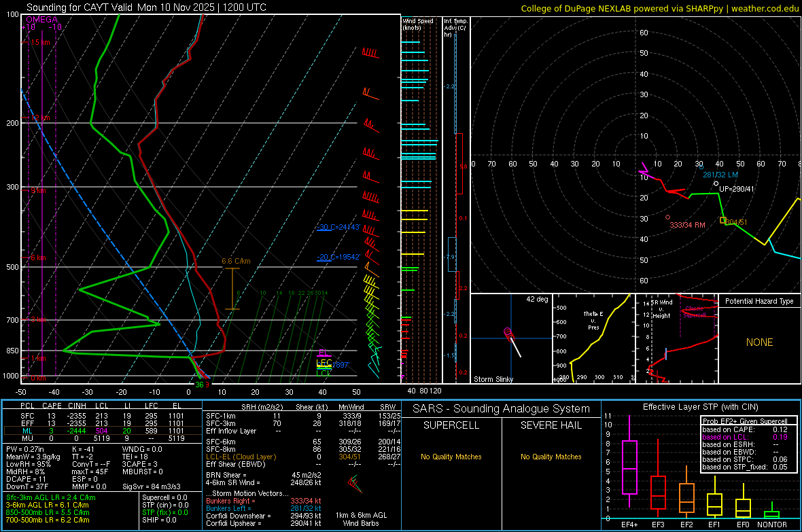Screen dimensions: 802x532
Task: Click the '333/34 RM' hodograph label
Action: (687, 225)
